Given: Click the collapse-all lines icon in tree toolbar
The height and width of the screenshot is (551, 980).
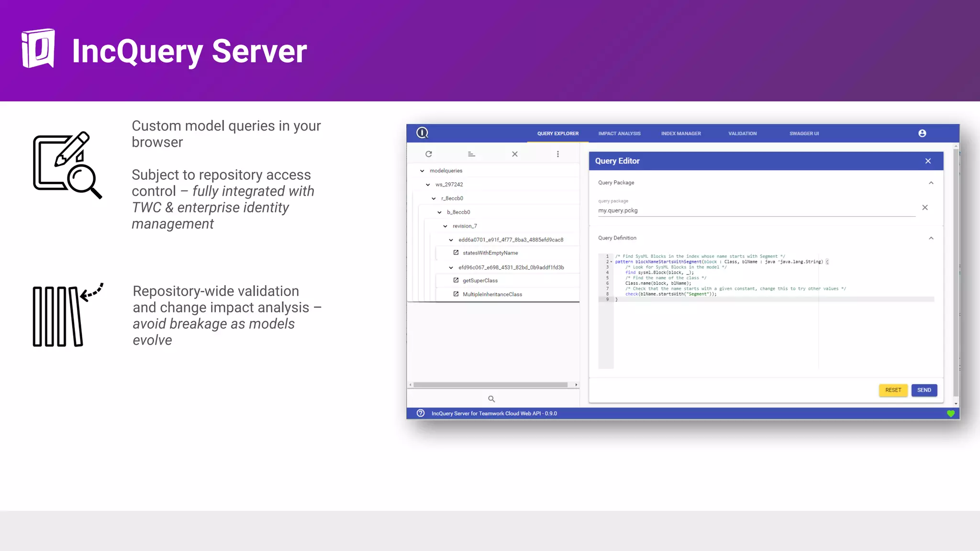Looking at the screenshot, I should click(471, 154).
